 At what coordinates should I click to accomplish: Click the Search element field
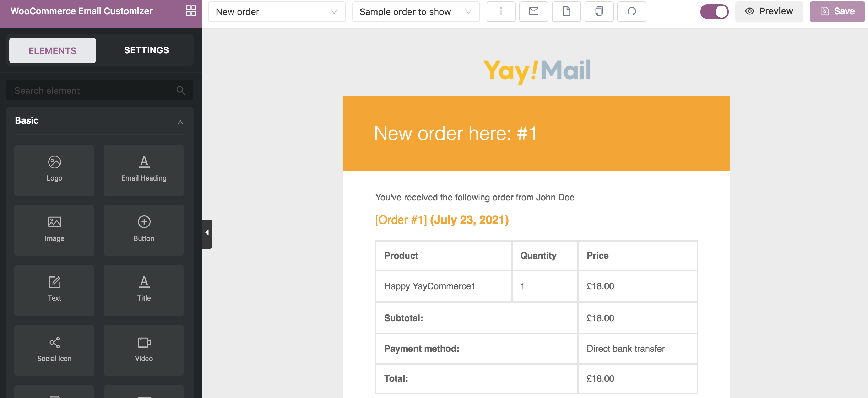pos(99,90)
